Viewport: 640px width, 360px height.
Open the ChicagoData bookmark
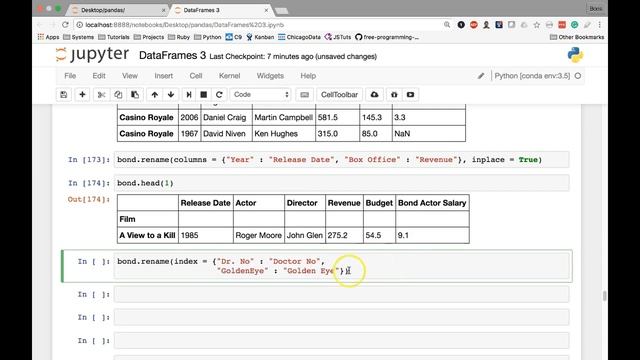click(299, 37)
